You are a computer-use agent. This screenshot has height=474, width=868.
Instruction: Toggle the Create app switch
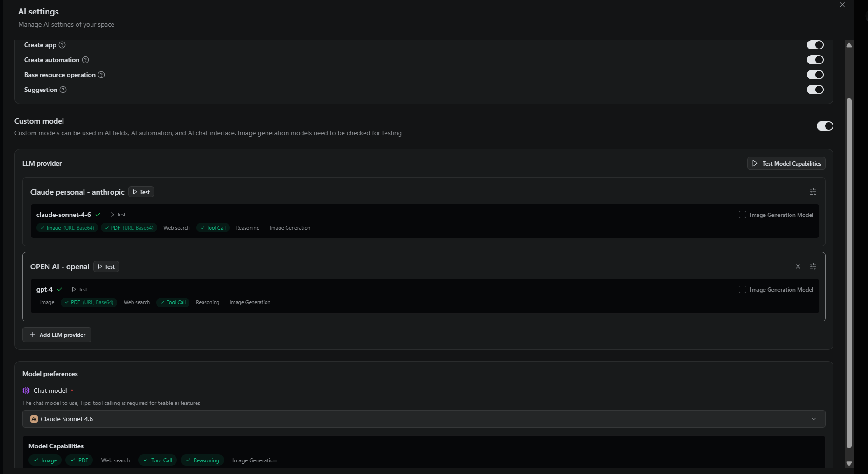tap(815, 45)
